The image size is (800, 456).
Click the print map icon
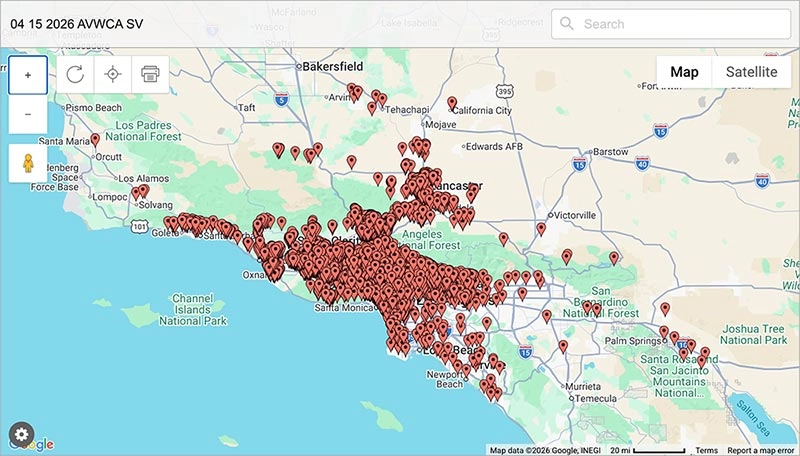coord(151,74)
